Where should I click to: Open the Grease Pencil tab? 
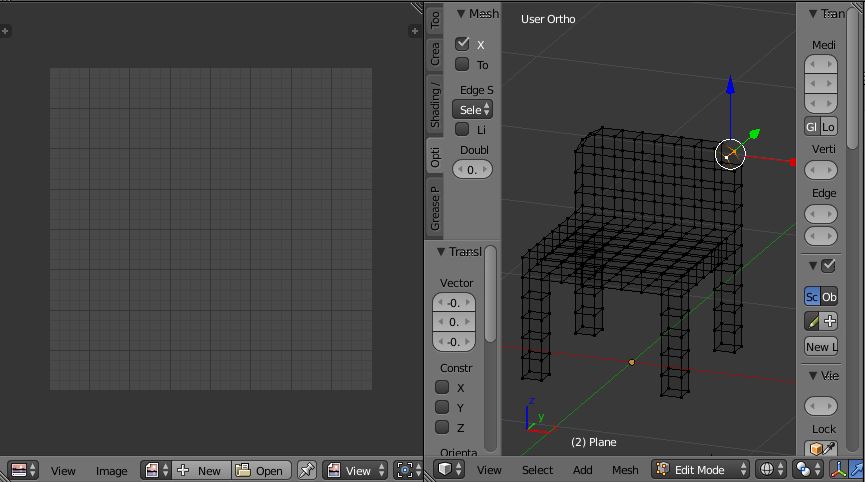(435, 208)
